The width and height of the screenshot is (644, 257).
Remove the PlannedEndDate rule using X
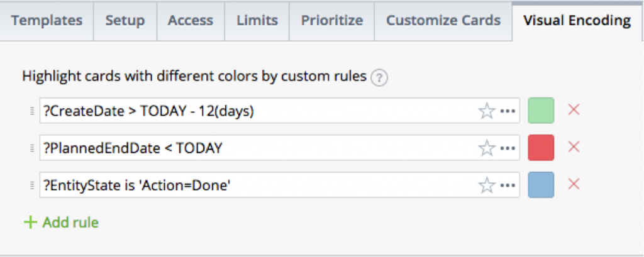pyautogui.click(x=574, y=147)
